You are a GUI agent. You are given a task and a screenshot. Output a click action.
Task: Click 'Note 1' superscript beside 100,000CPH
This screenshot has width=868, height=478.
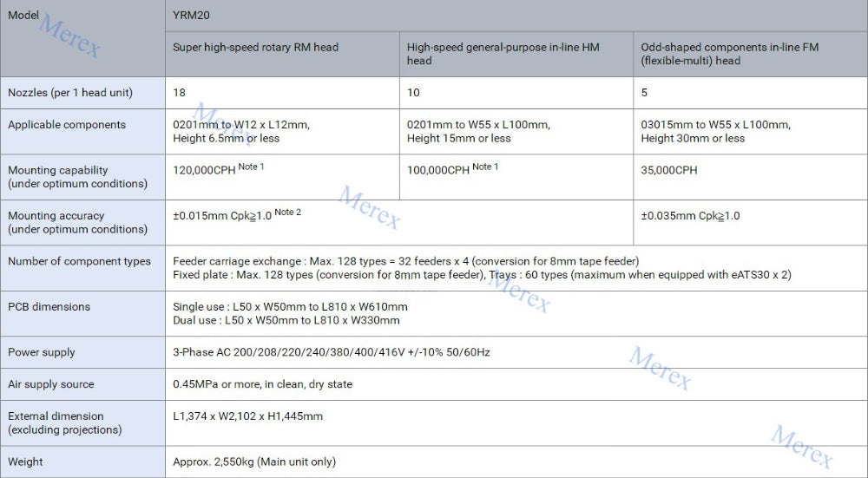point(485,167)
